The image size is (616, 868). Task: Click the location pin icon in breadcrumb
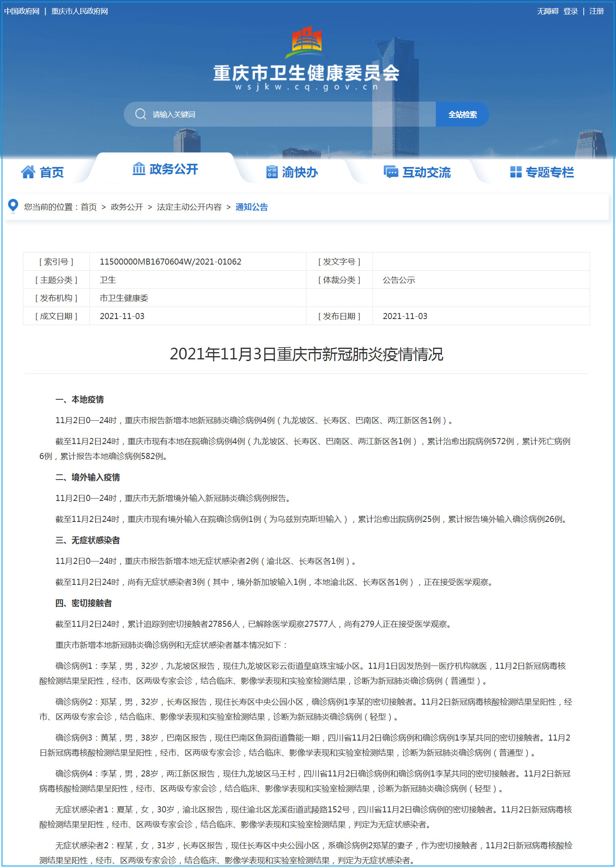point(13,206)
